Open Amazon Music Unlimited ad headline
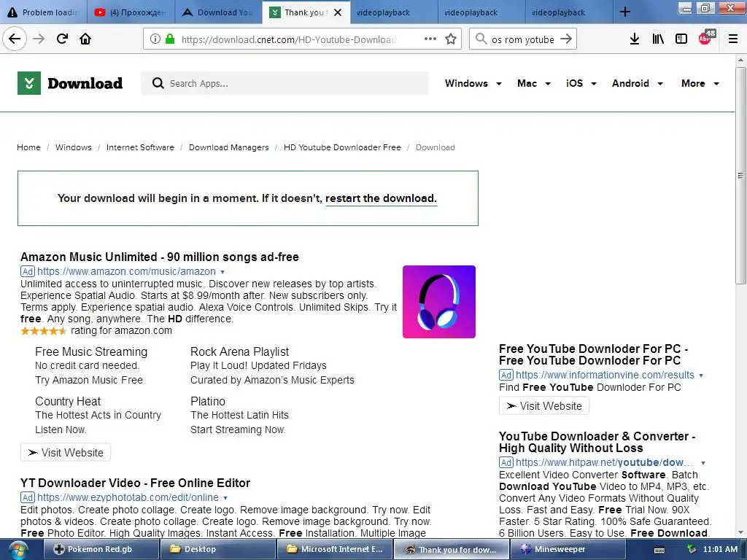The width and height of the screenshot is (747, 560). (160, 257)
